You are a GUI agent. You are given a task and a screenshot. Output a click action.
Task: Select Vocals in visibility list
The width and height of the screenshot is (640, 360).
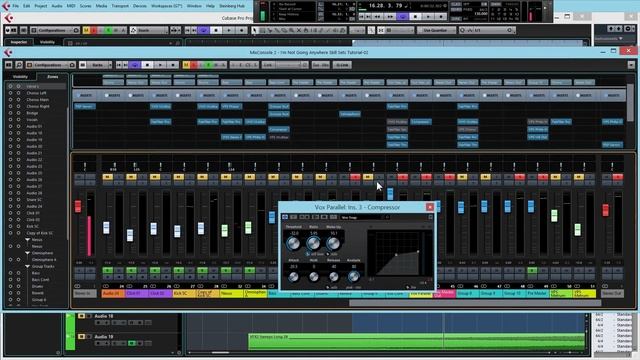tap(32, 120)
